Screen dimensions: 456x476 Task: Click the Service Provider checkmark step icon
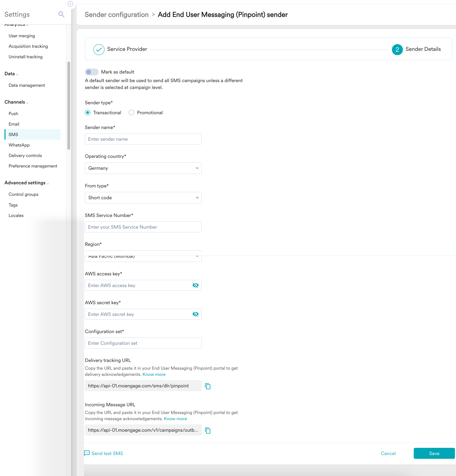click(99, 49)
